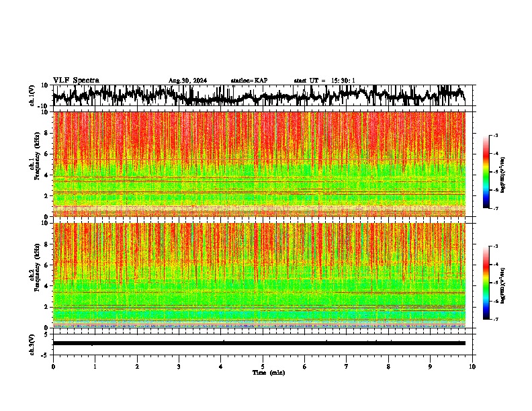Screen dimensions: 532x411
Task: Click the ch.1 spectrogram 2 kHz tick label
Action: coord(46,196)
